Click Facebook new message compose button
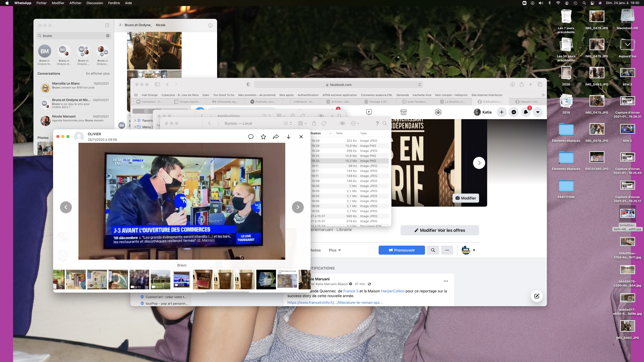 pos(537,296)
